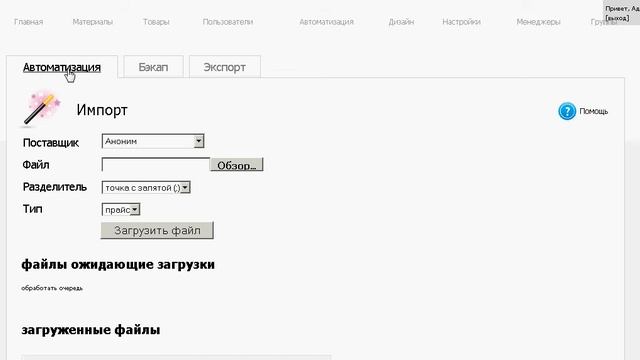This screenshot has width=640, height=360.
Task: Switch to the Автоматизация tab
Action: [62, 67]
